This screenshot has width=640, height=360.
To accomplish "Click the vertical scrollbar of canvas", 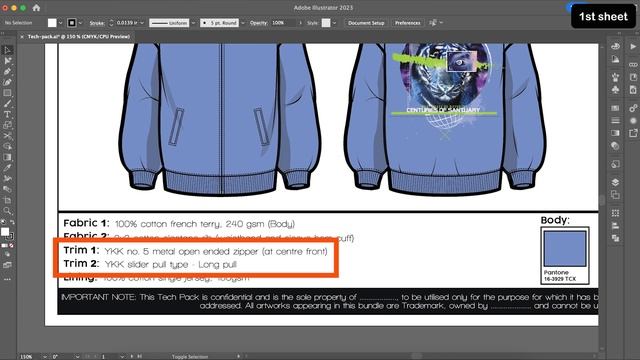I will tap(602, 200).
